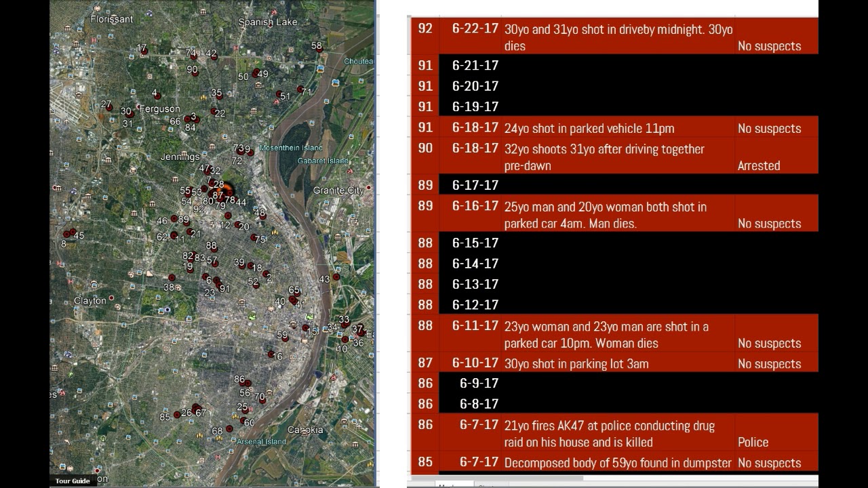Select the 6-15-17 date cell
This screenshot has width=868, height=488.
tap(470, 242)
